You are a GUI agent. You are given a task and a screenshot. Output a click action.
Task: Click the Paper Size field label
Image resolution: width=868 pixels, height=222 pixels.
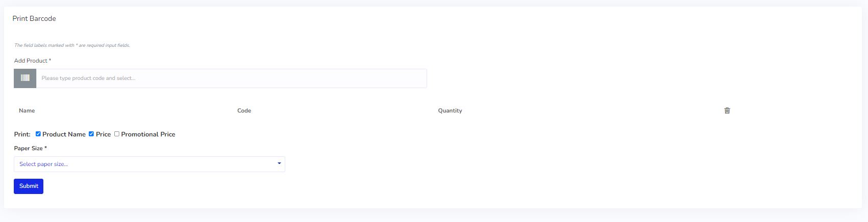[x=30, y=148]
